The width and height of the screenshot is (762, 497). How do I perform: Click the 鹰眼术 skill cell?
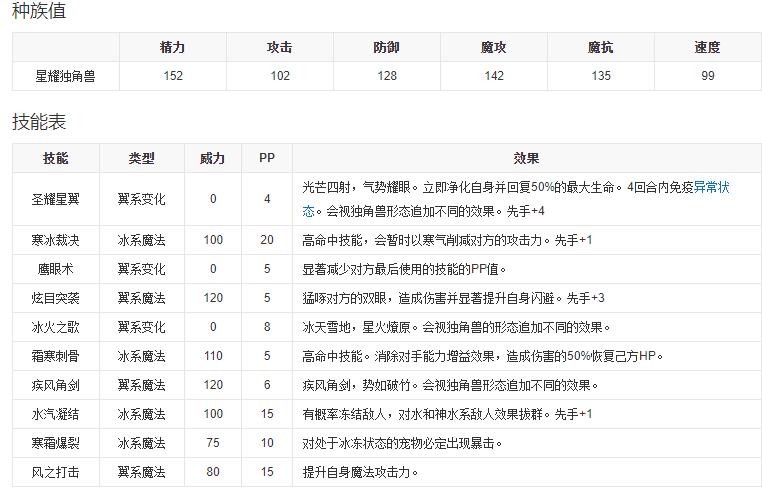56,269
